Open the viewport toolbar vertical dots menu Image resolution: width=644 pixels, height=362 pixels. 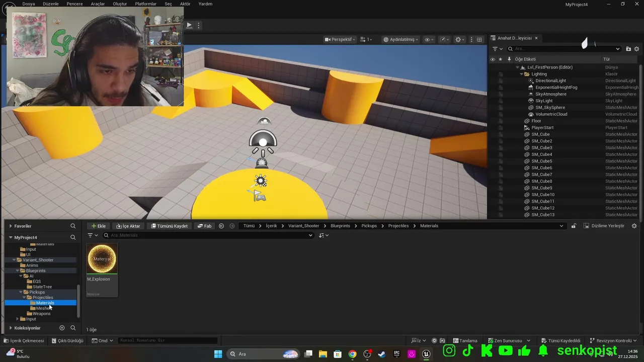coord(471,39)
